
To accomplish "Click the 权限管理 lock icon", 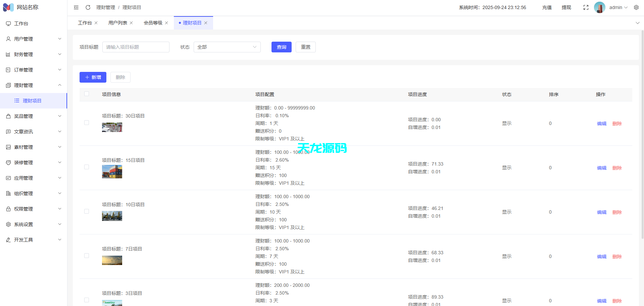I will 8,209.
